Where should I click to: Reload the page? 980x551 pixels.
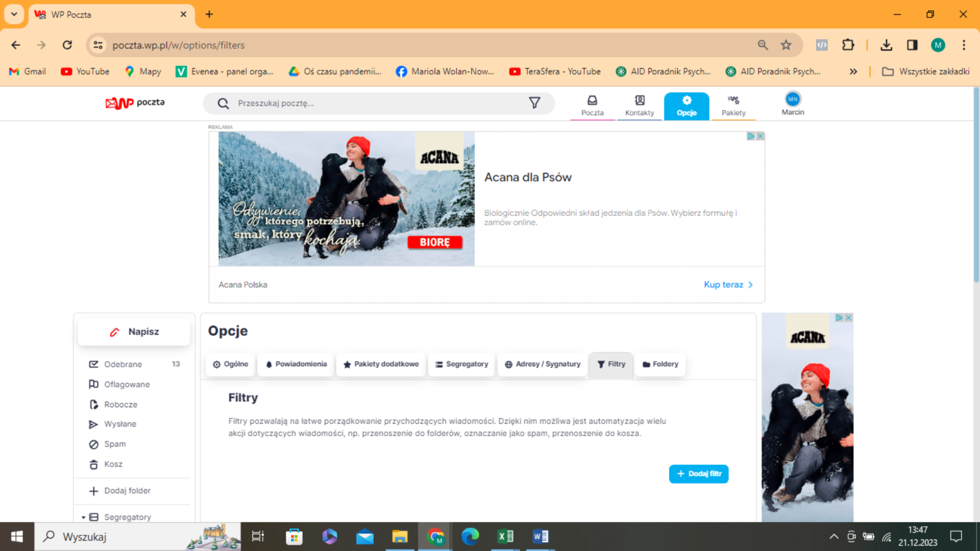pyautogui.click(x=67, y=45)
